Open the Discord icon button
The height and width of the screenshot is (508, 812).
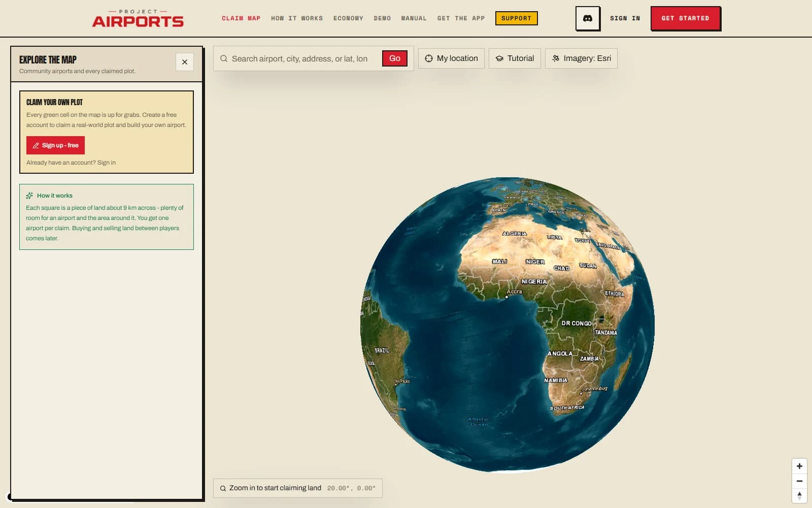coord(588,18)
